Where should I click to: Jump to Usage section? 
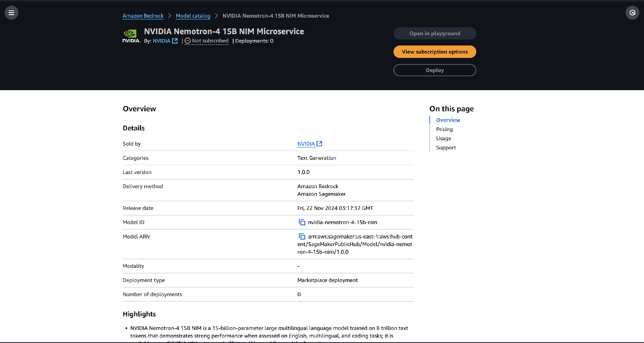pyautogui.click(x=443, y=139)
